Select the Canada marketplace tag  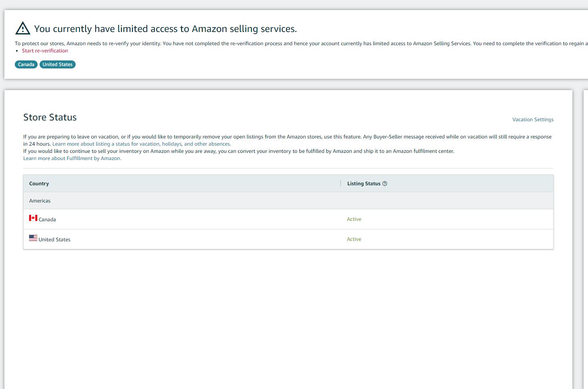26,64
